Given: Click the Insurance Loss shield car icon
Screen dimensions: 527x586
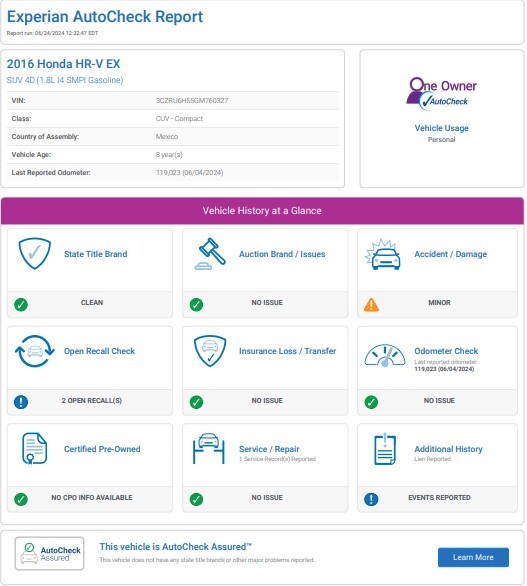Looking at the screenshot, I should (210, 351).
